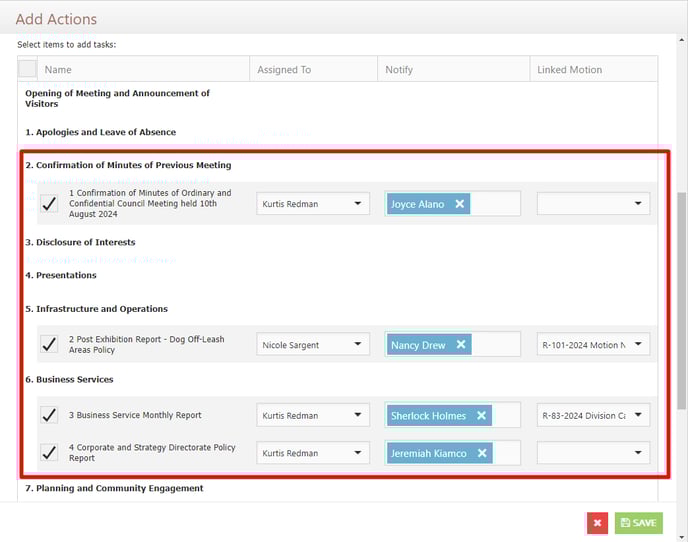Open Assigned To dropdown for Corporate and Strategy Report
688x542 pixels.
click(x=313, y=453)
